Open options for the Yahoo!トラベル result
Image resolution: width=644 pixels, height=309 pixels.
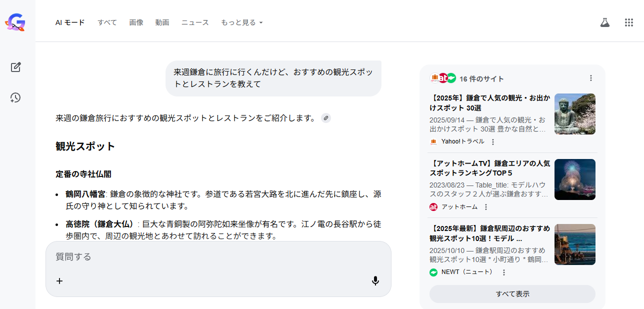click(x=493, y=142)
